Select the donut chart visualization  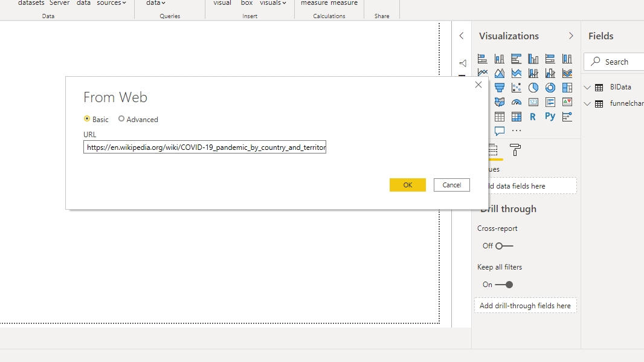pyautogui.click(x=550, y=88)
